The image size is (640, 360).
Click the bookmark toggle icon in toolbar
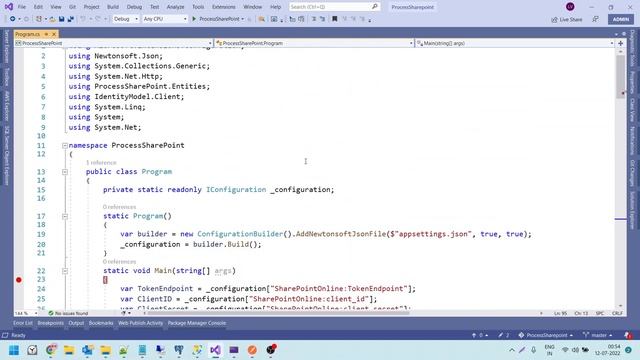point(335,19)
